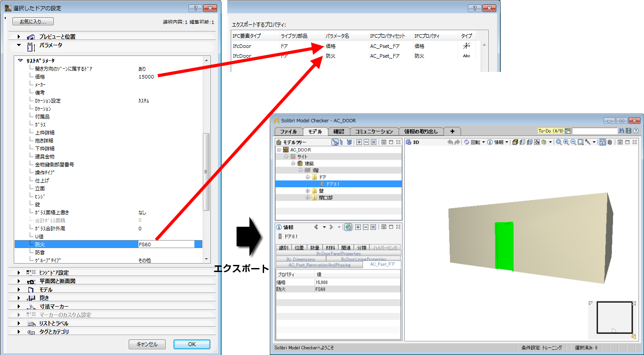The width and height of the screenshot is (644, 355).
Task: Expand the ヒンジドア設定 section
Action: pos(19,272)
